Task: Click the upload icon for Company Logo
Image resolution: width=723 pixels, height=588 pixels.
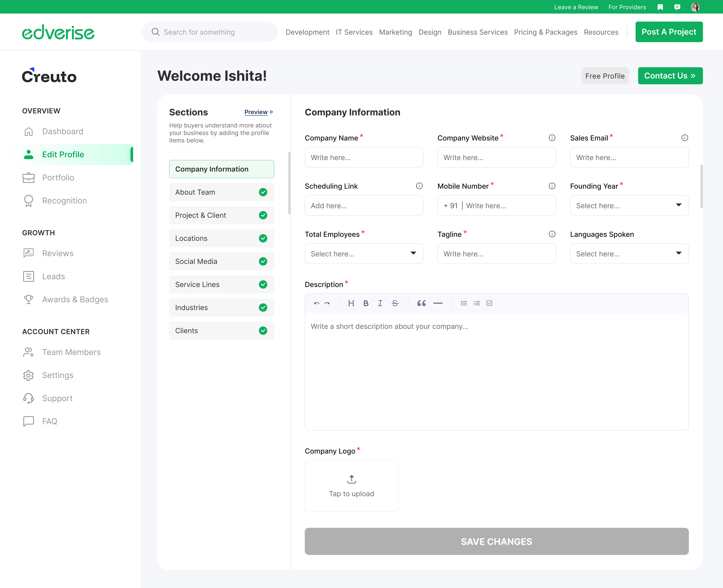Action: 351,479
